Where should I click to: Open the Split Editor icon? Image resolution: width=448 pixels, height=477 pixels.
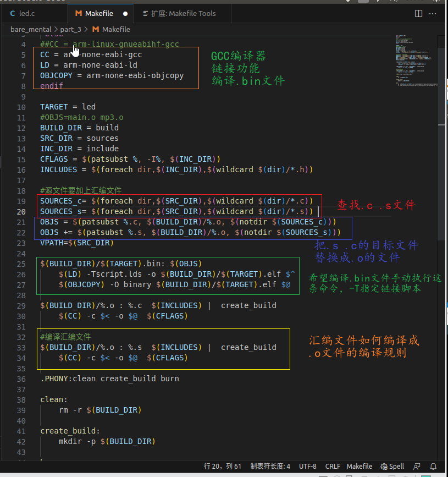(x=419, y=13)
